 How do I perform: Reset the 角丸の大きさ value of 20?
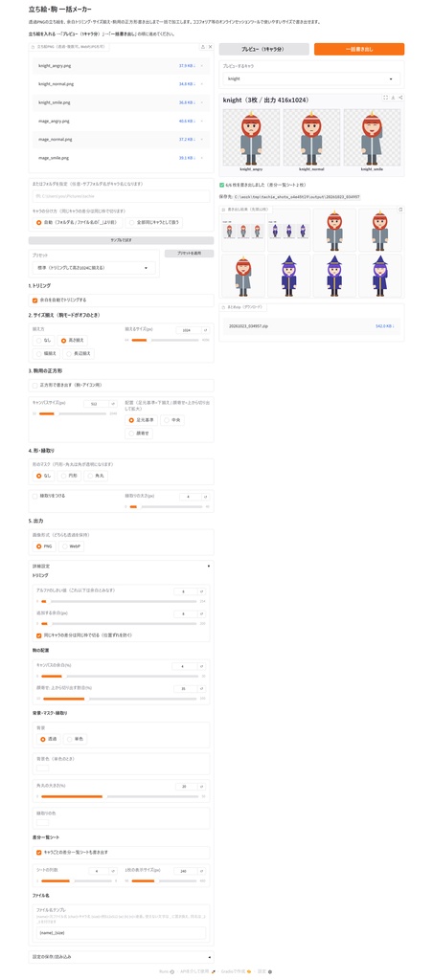point(201,787)
